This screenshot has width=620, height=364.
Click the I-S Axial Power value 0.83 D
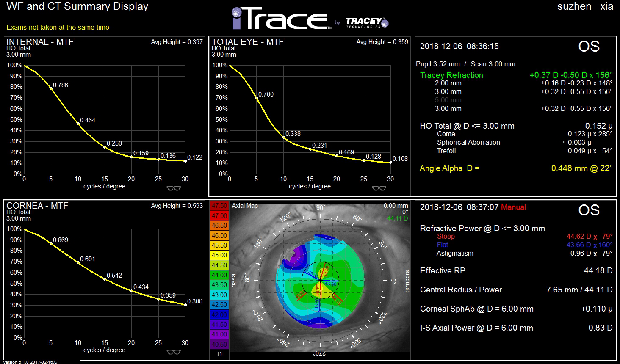pos(601,328)
